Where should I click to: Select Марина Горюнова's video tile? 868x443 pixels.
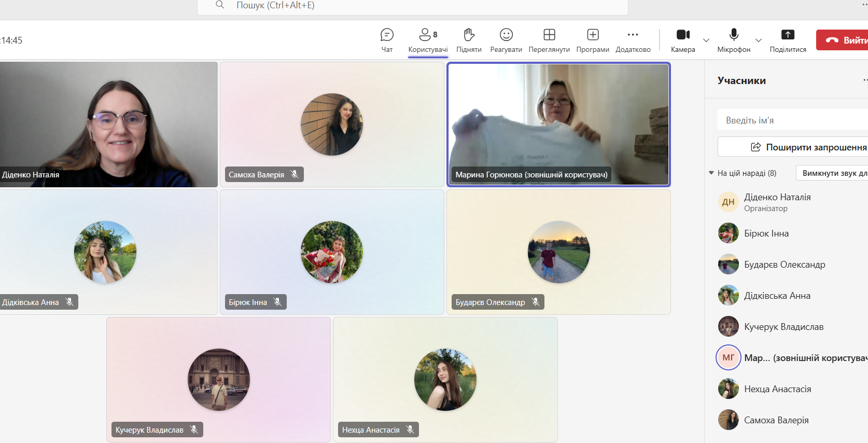[558, 124]
